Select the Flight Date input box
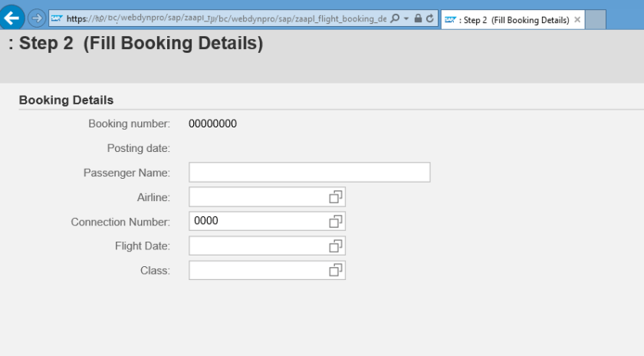The height and width of the screenshot is (356, 644). tap(258, 246)
